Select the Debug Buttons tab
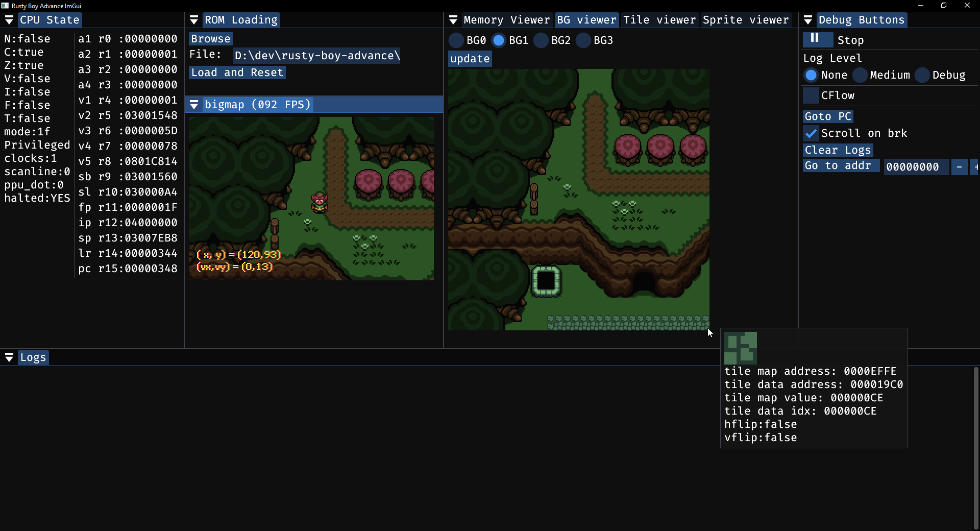 [x=862, y=20]
